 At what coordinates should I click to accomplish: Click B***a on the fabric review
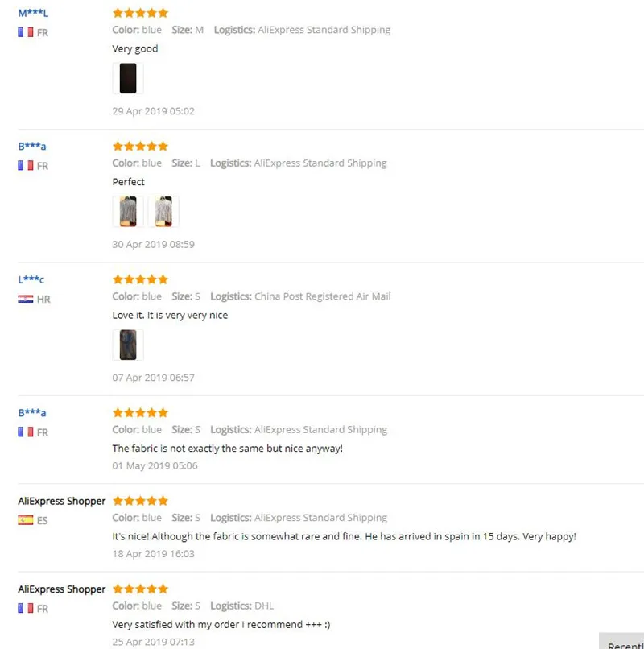(x=32, y=413)
